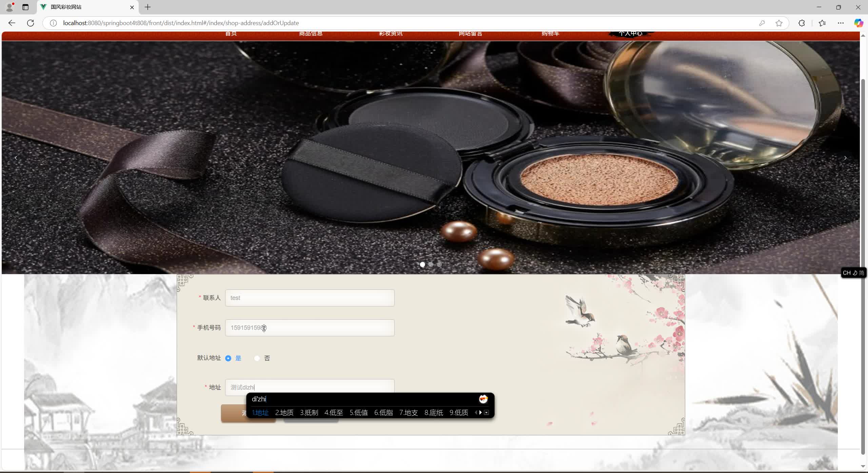The image size is (868, 473).
Task: Add this page to favorites star
Action: [779, 23]
